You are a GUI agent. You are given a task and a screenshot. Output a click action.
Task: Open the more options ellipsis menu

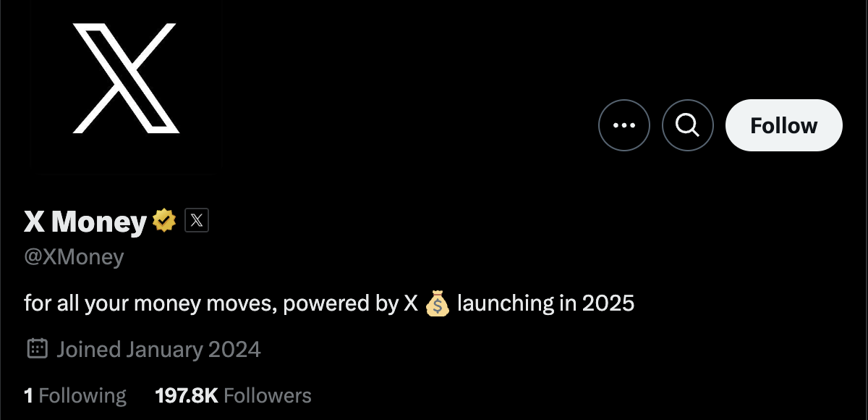coord(624,125)
